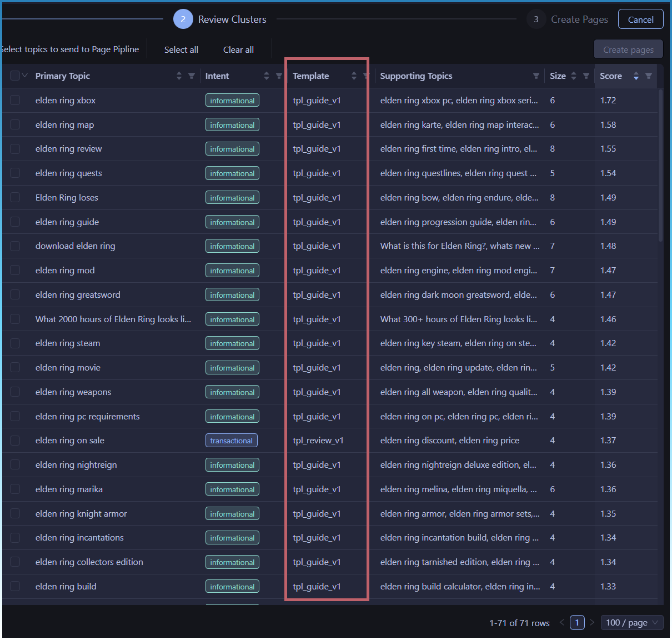Image resolution: width=672 pixels, height=640 pixels.
Task: Open filter for Primary Topic column
Action: tap(192, 76)
